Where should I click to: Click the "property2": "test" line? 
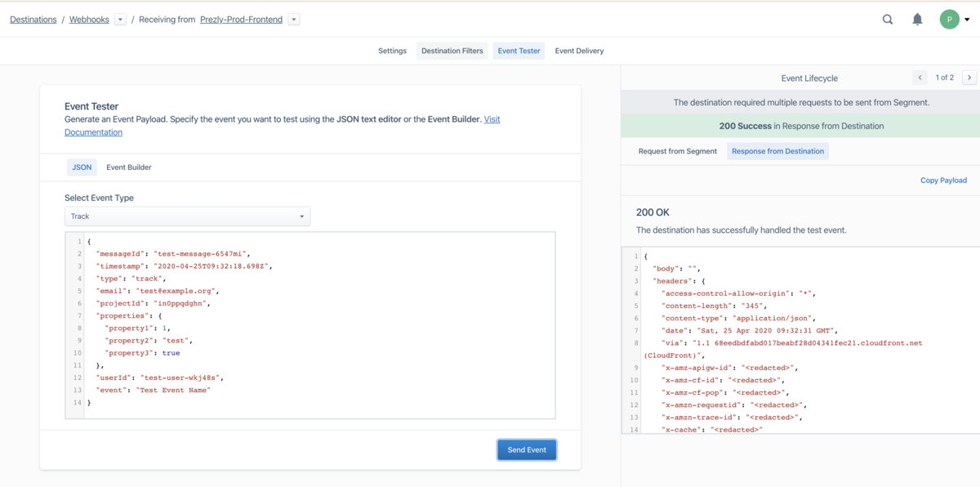point(149,341)
